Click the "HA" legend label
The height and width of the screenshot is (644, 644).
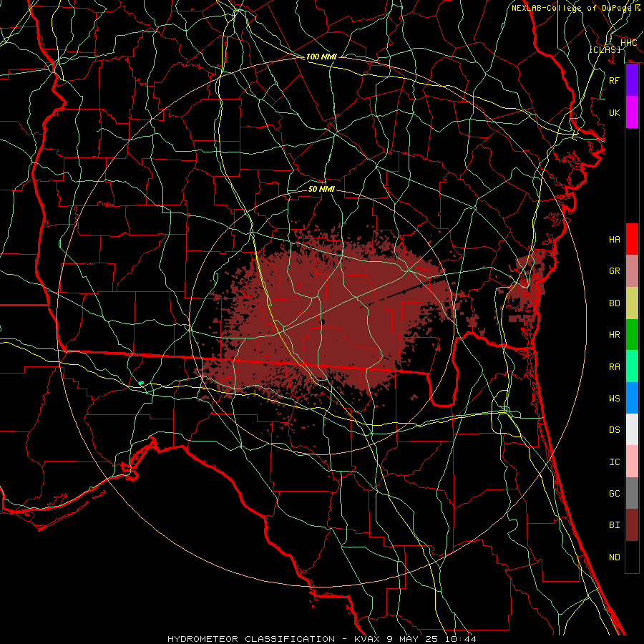[x=615, y=239]
